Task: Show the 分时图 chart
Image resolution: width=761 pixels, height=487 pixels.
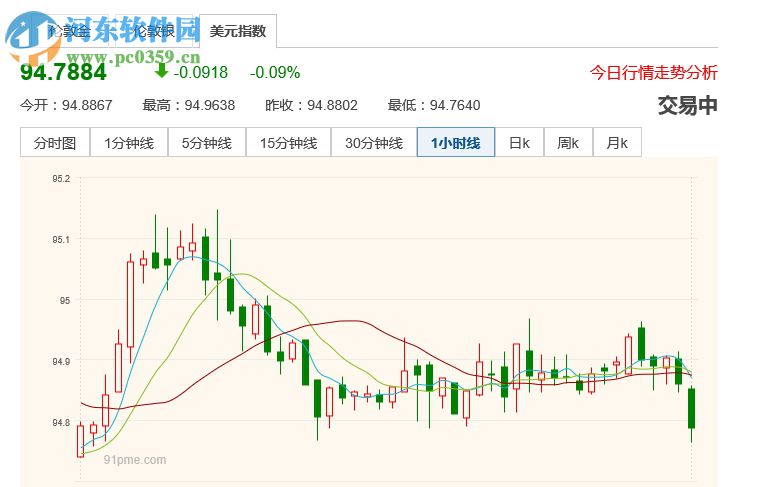Action: (x=55, y=143)
